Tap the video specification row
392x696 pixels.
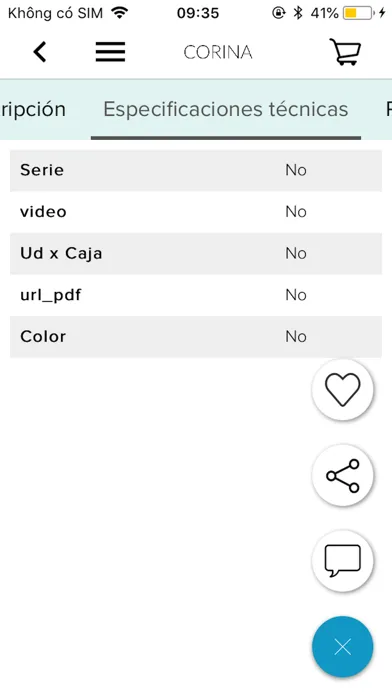click(x=196, y=212)
